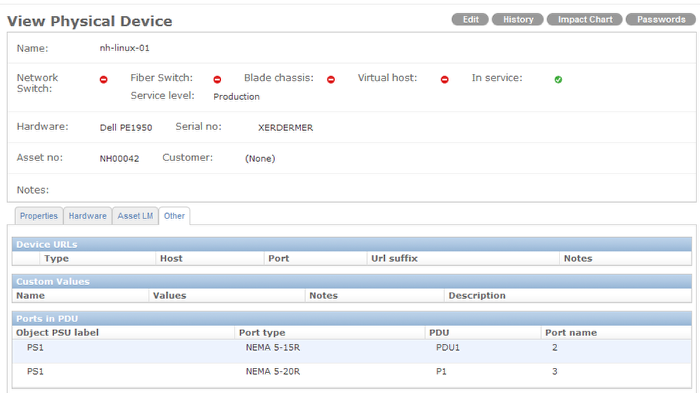Open the device History
700x393 pixels.
pos(518,20)
